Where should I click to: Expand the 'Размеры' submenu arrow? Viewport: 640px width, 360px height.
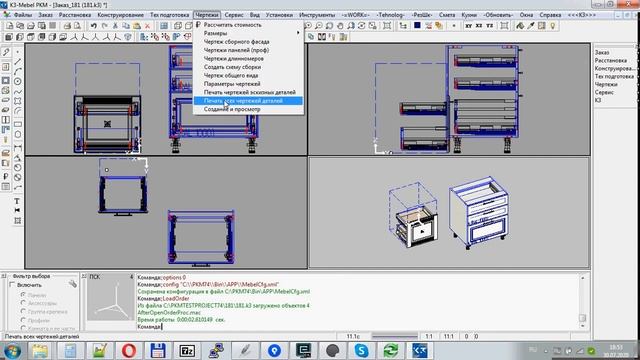[298, 33]
